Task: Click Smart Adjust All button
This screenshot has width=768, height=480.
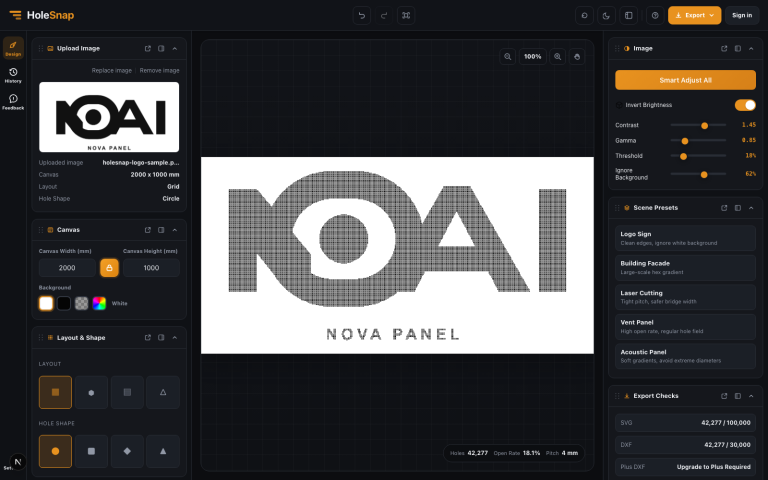Action: click(x=685, y=80)
